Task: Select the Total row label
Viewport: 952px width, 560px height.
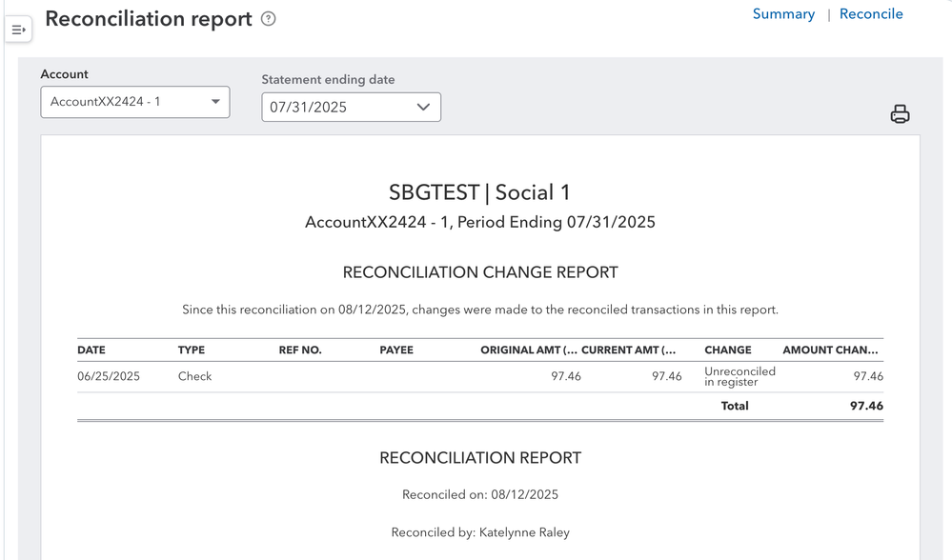Action: pos(735,406)
